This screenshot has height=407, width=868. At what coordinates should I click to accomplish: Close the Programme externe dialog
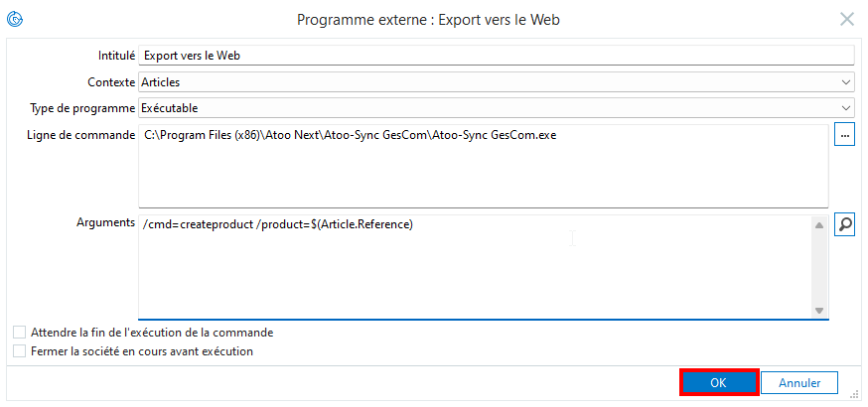[x=847, y=20]
